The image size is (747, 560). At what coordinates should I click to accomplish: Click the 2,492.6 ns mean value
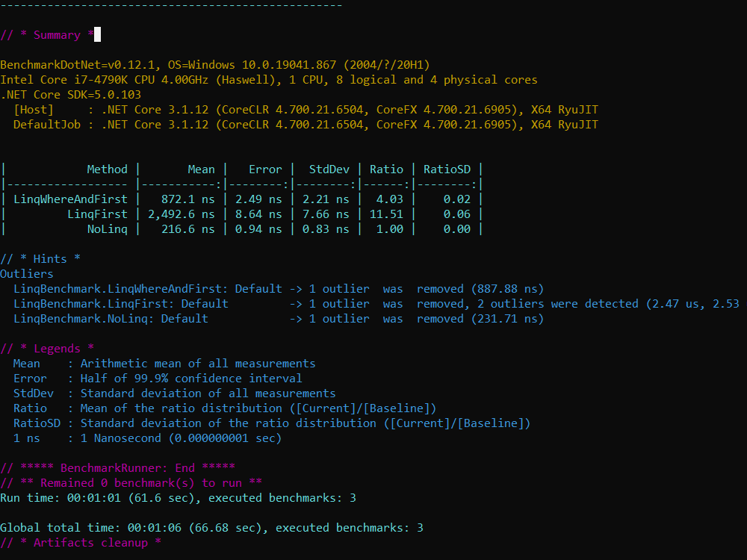tap(181, 214)
